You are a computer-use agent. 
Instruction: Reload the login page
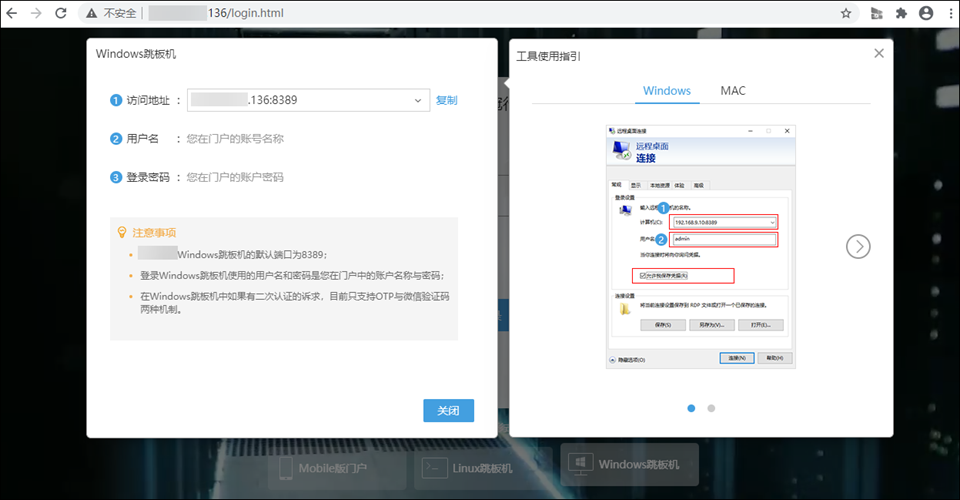(60, 13)
